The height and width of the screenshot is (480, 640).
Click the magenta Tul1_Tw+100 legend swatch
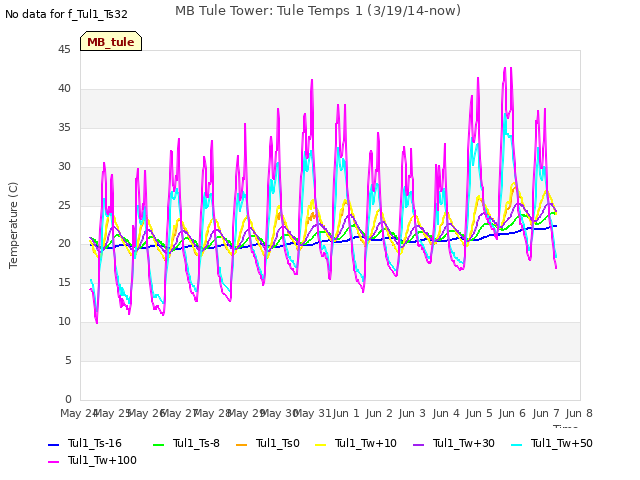pyautogui.click(x=53, y=462)
